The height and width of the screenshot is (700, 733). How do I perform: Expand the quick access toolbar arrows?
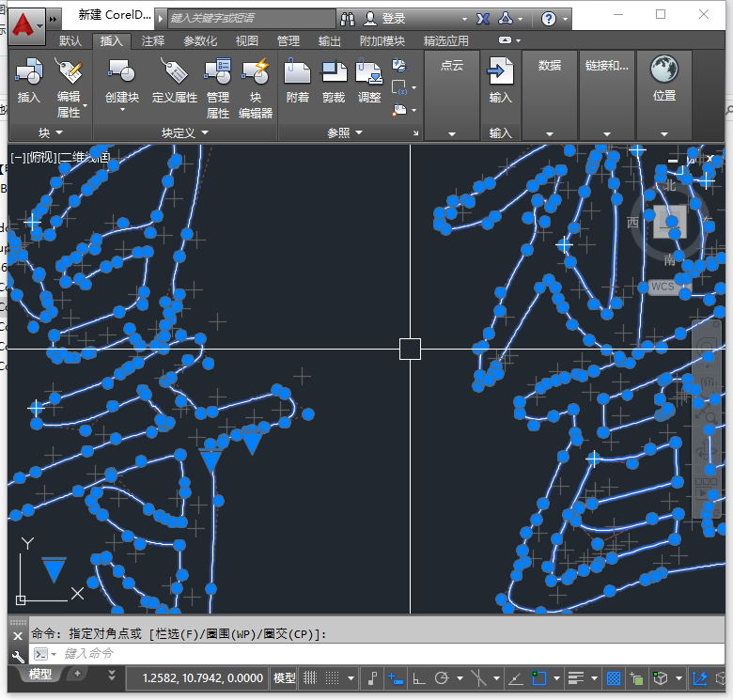click(x=53, y=19)
